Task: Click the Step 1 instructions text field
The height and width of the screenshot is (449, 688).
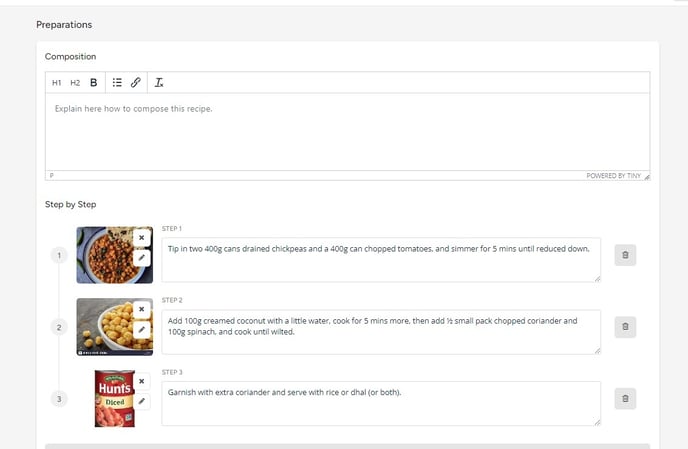Action: coord(381,260)
